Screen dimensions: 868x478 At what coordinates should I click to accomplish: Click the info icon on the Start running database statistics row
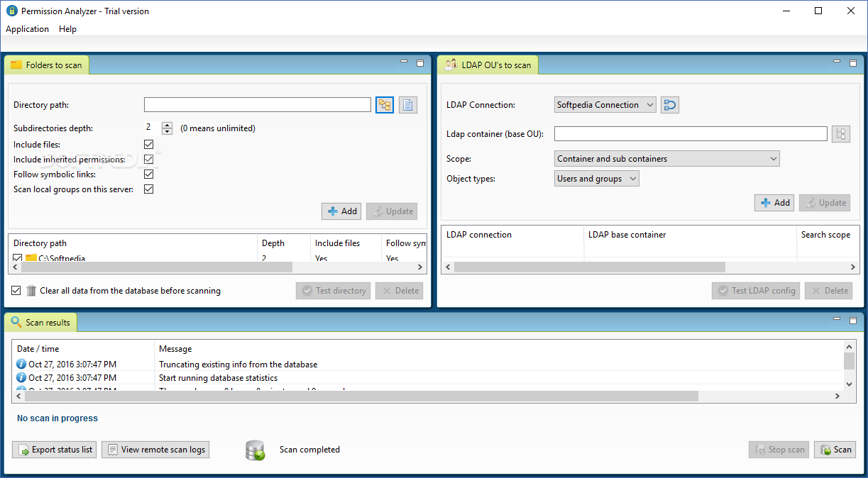(x=21, y=378)
